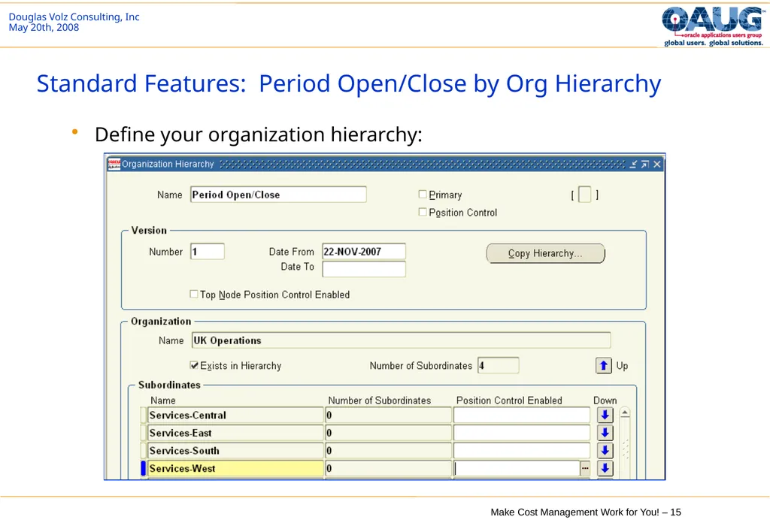Click Position Control Enabled field for Services-West
Screen dimensions: 770x532
click(517, 468)
